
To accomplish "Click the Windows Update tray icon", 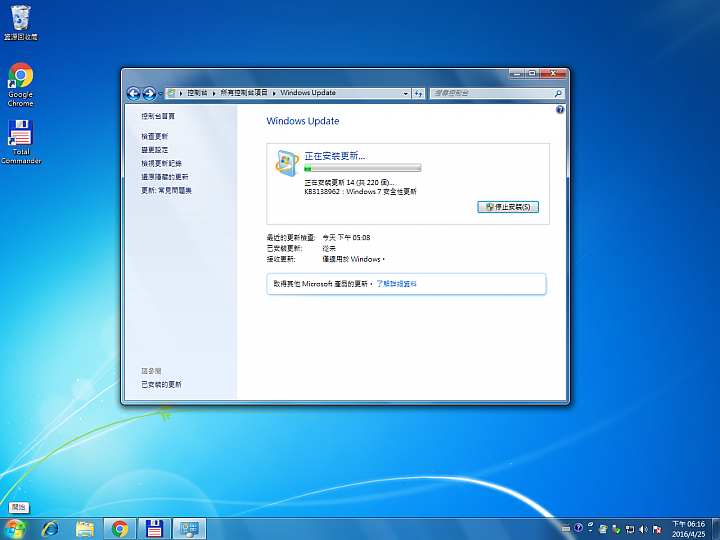I will click(603, 529).
